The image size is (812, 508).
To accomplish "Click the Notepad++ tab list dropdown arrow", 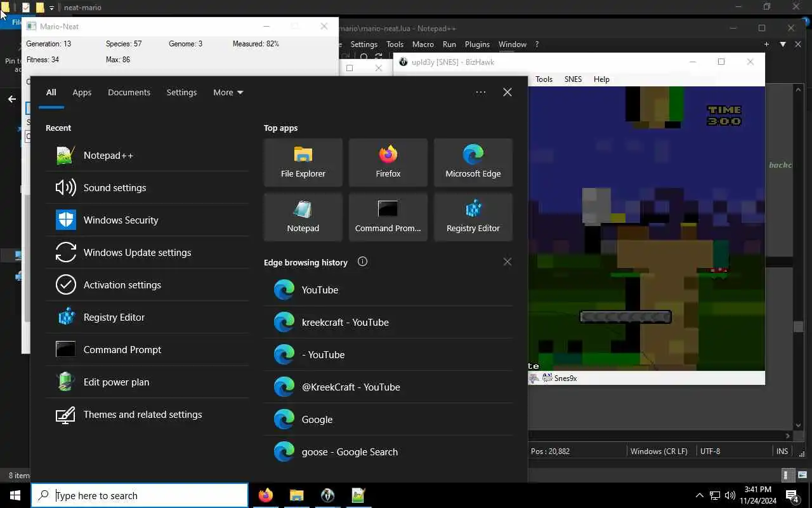I will coord(783,44).
